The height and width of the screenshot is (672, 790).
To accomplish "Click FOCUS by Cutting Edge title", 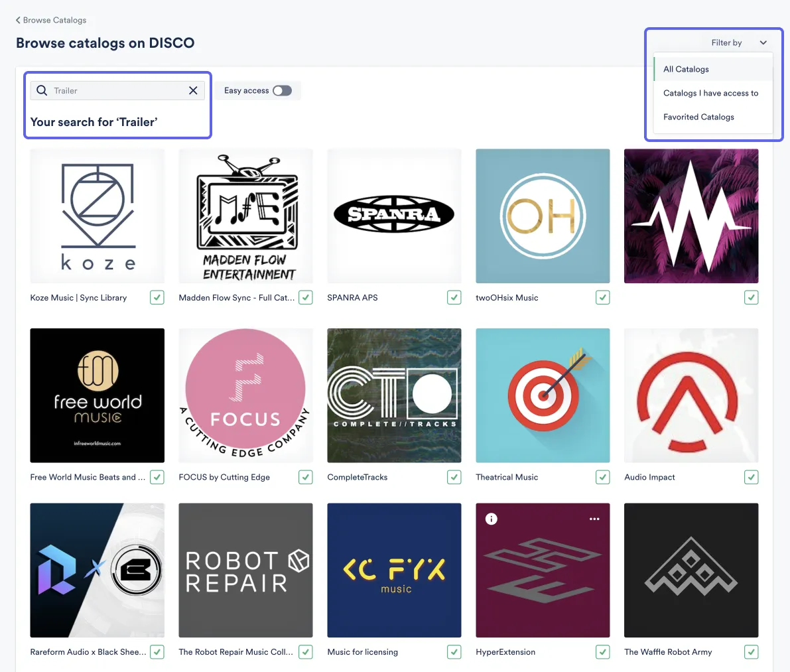I will point(224,477).
